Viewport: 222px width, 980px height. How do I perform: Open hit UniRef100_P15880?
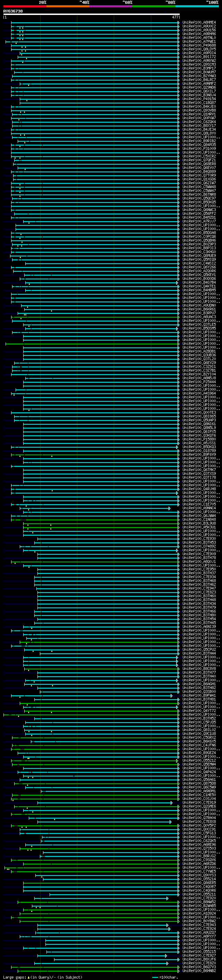pos(199,439)
